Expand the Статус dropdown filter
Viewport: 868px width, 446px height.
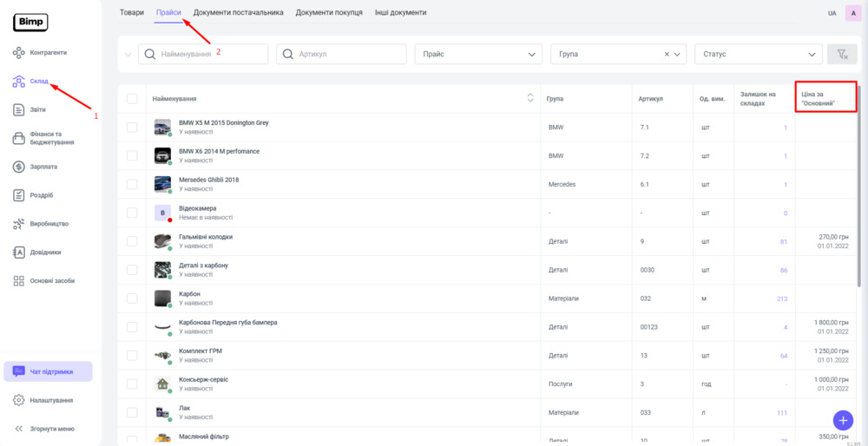758,54
